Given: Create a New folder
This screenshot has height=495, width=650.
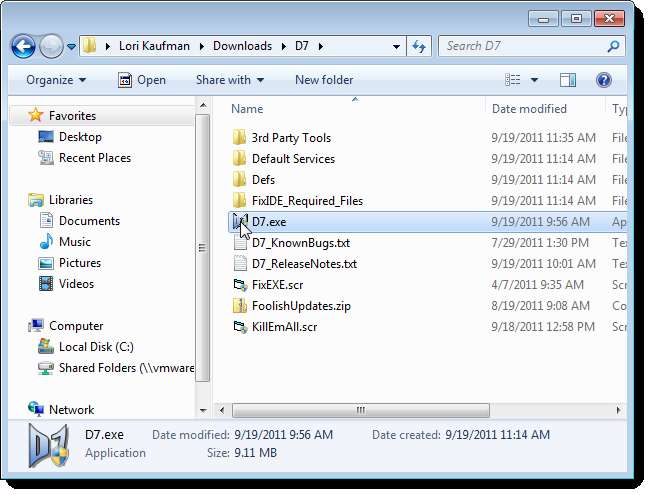Looking at the screenshot, I should 324,80.
